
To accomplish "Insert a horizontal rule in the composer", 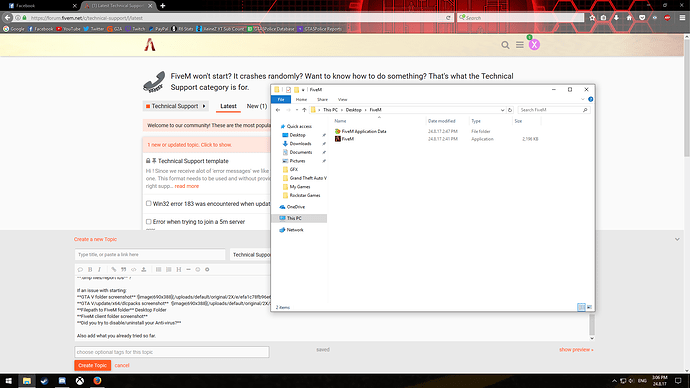I will (x=188, y=269).
